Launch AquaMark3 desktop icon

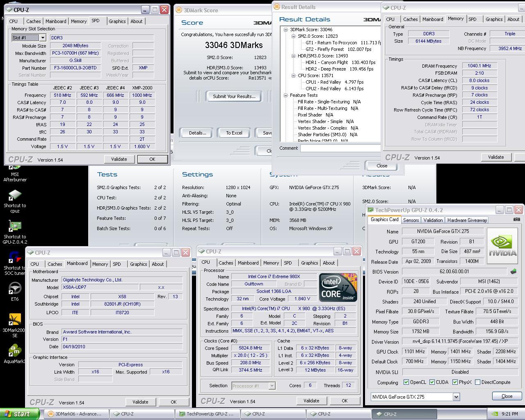(x=15, y=354)
